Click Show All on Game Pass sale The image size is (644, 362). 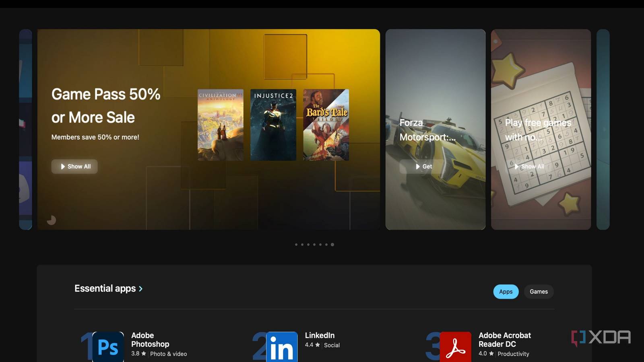point(74,167)
